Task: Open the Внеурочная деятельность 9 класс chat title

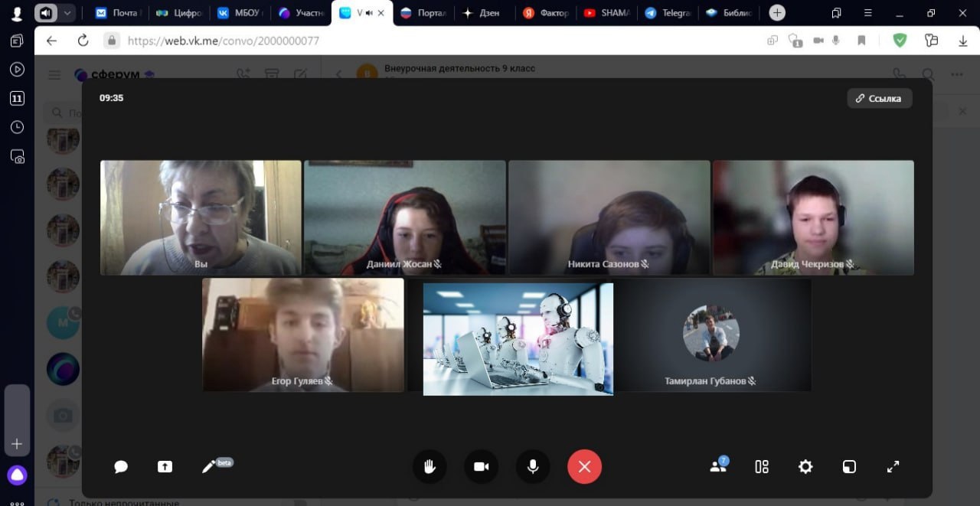Action: tap(459, 68)
